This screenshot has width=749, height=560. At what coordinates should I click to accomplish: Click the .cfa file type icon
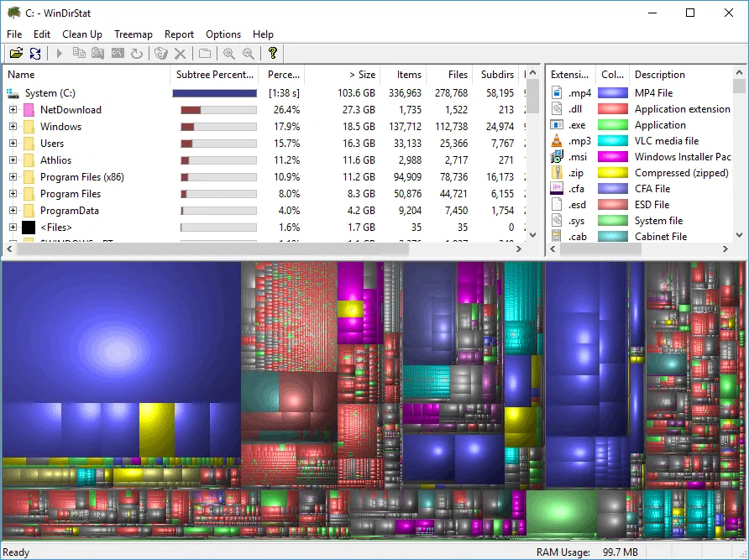click(557, 188)
